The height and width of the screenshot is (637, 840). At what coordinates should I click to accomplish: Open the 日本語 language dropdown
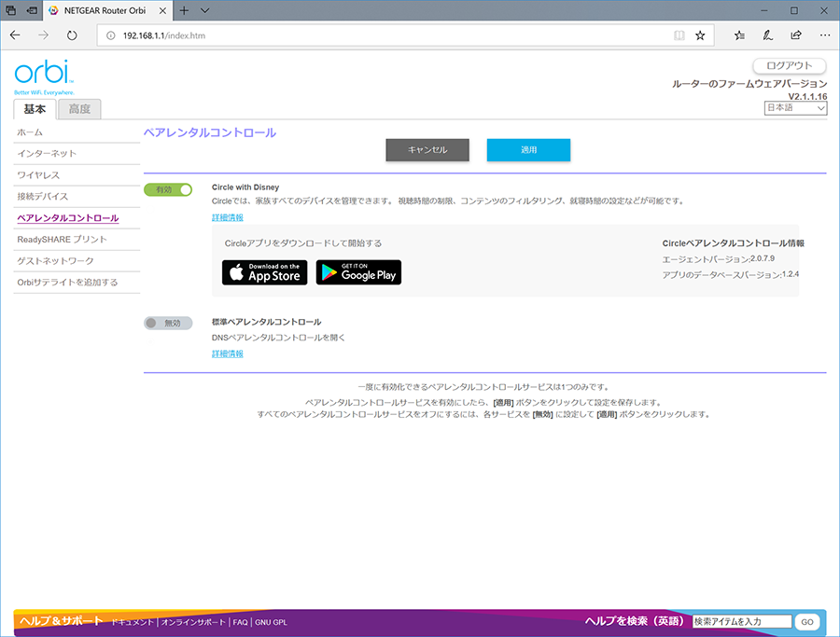click(795, 108)
